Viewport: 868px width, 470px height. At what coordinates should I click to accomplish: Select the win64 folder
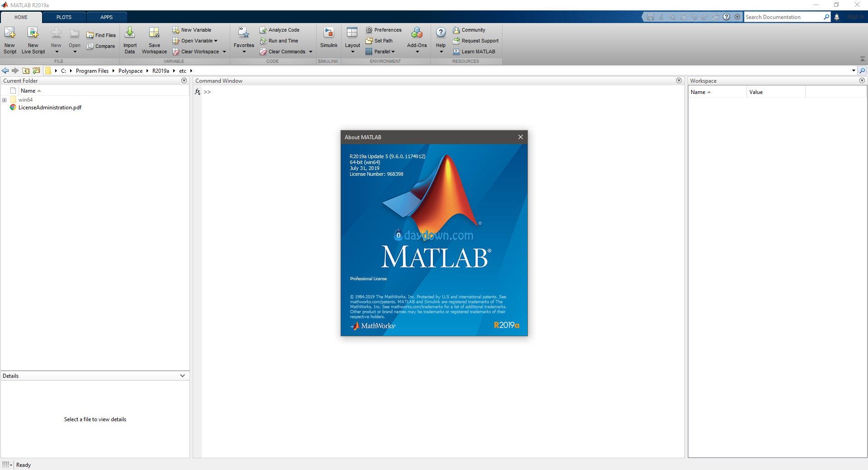[25, 100]
